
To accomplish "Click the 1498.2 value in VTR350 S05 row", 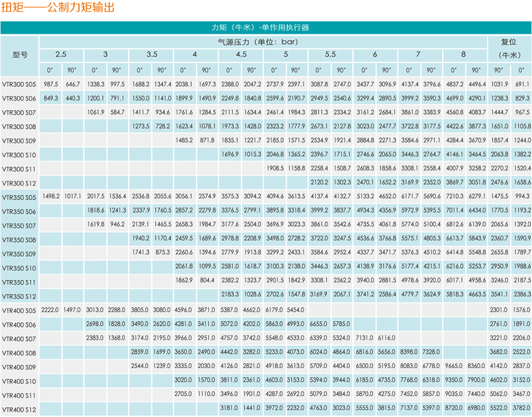I will coord(50,197).
